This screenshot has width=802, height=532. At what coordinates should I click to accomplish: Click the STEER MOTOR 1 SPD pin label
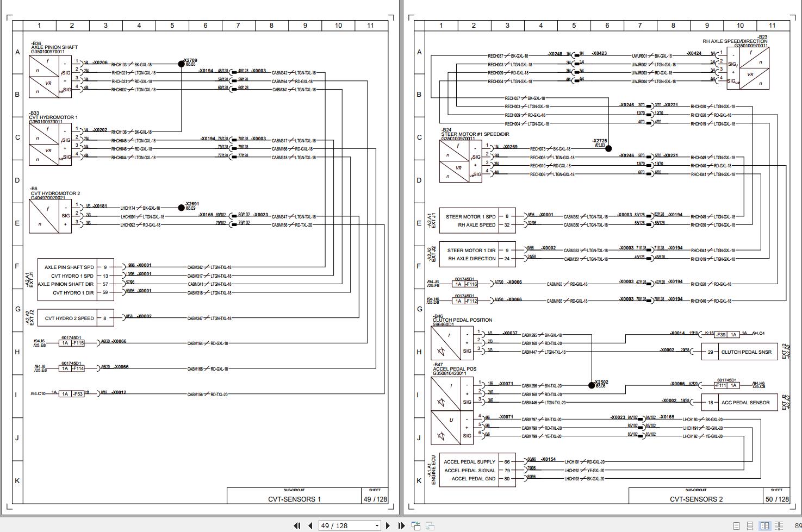click(471, 216)
